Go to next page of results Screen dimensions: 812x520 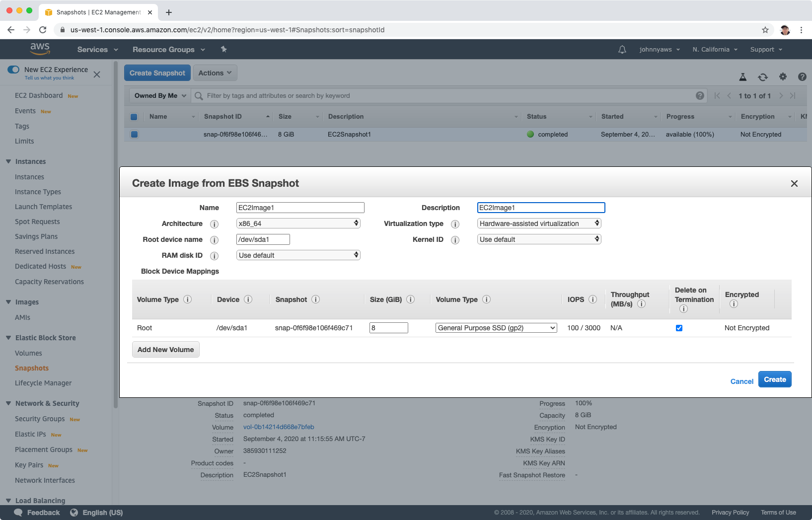pyautogui.click(x=781, y=96)
